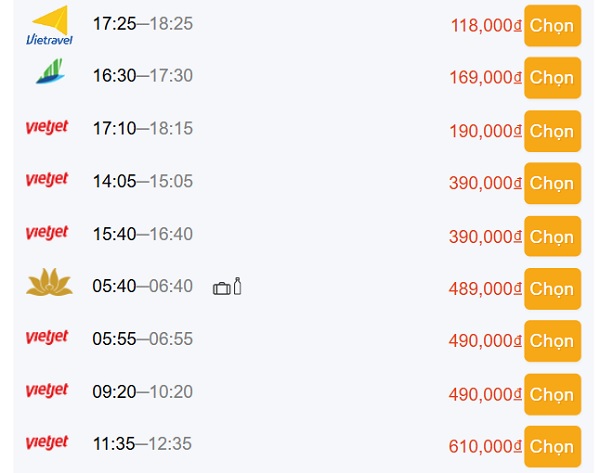Select Chọn for the 14:05 flight
The width and height of the screenshot is (600, 473).
coord(552,183)
